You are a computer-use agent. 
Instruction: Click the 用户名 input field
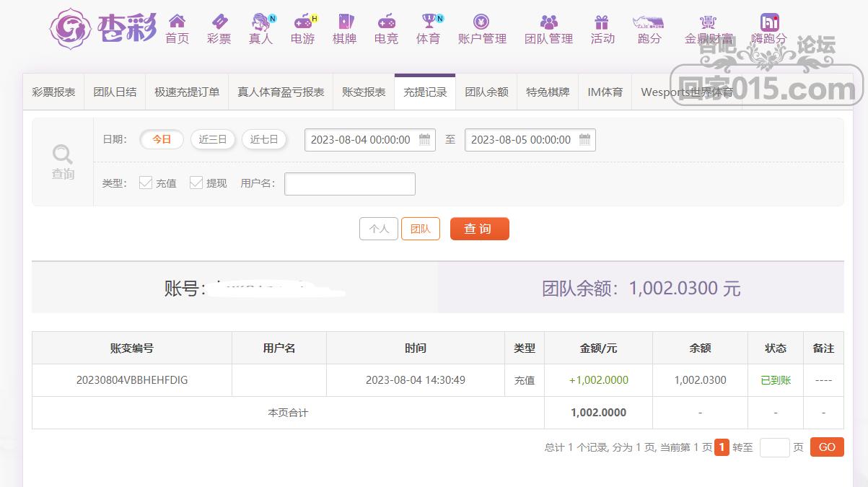point(350,184)
